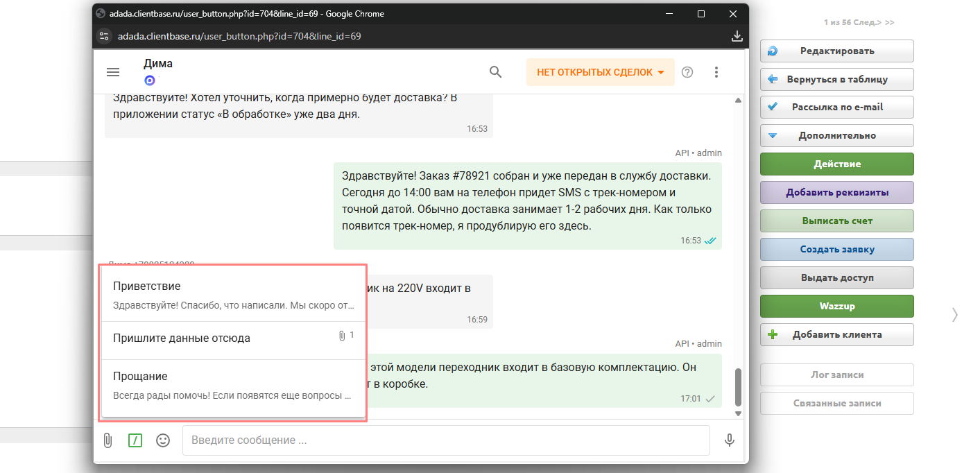Expand the right side panel chevron
980x473 pixels.
tap(955, 315)
